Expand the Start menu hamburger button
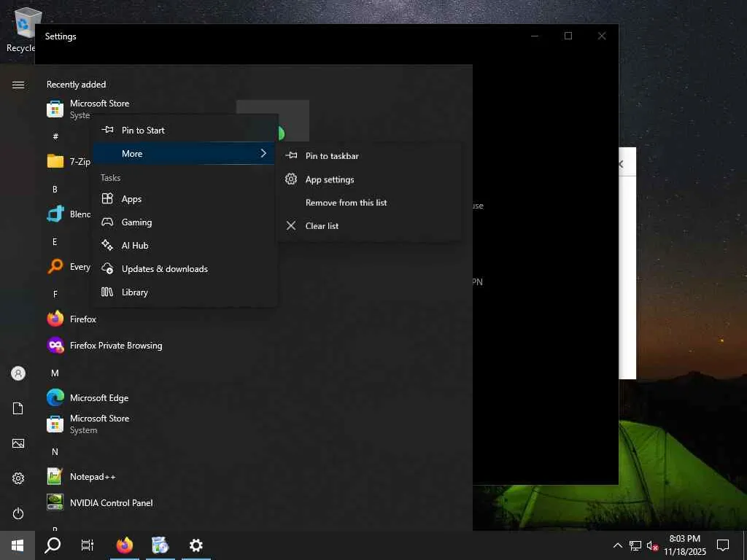 pyautogui.click(x=18, y=85)
